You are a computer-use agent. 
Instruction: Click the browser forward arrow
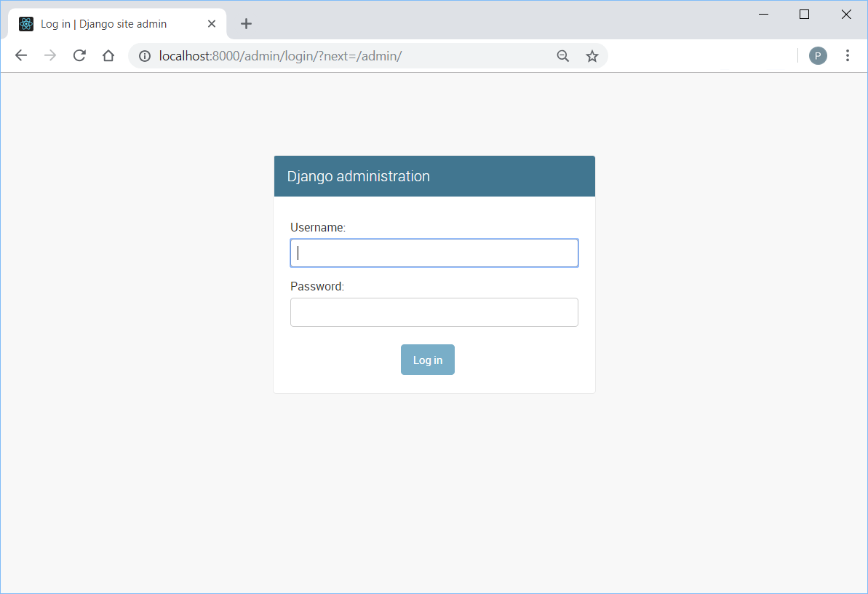(49, 55)
